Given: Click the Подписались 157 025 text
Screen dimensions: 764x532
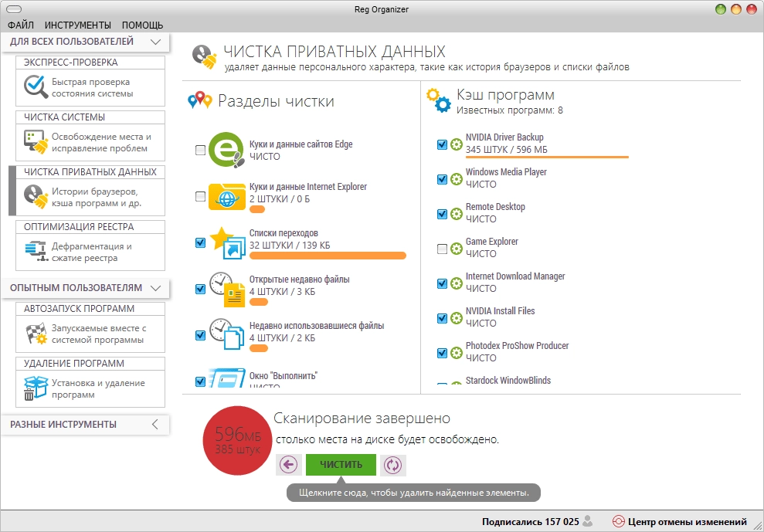Looking at the screenshot, I should click(531, 522).
